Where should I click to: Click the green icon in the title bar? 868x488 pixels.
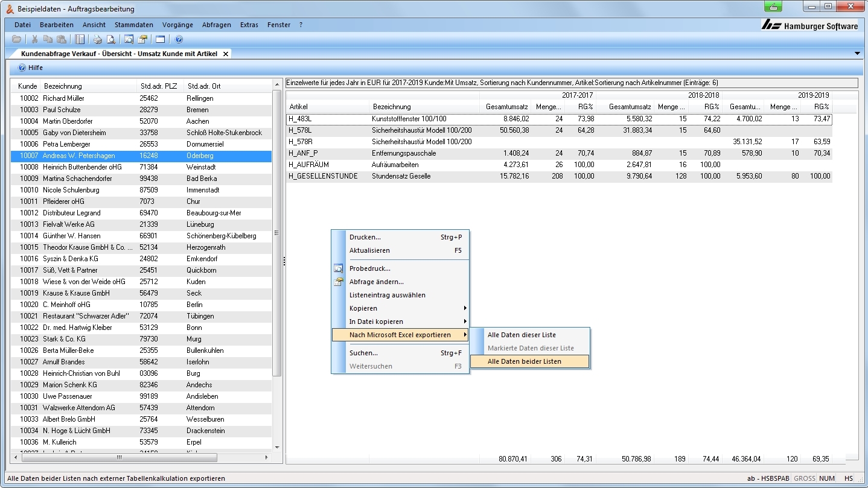pos(773,7)
